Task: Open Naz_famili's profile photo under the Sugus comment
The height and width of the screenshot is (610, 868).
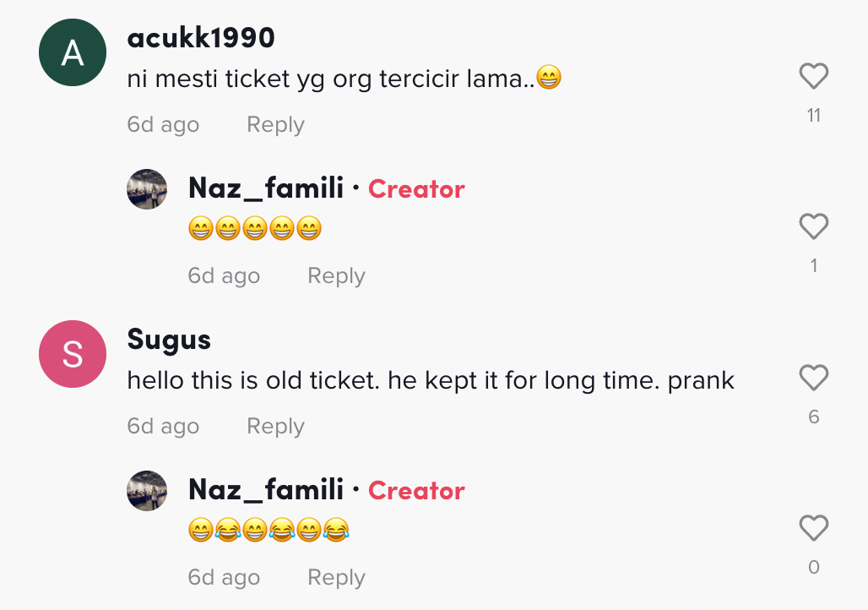Action: tap(147, 491)
